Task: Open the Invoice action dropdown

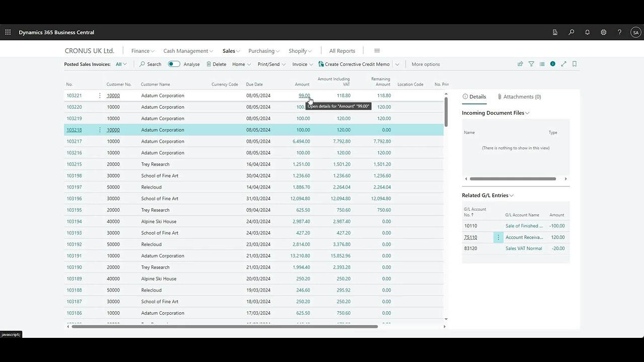Action: click(x=303, y=64)
